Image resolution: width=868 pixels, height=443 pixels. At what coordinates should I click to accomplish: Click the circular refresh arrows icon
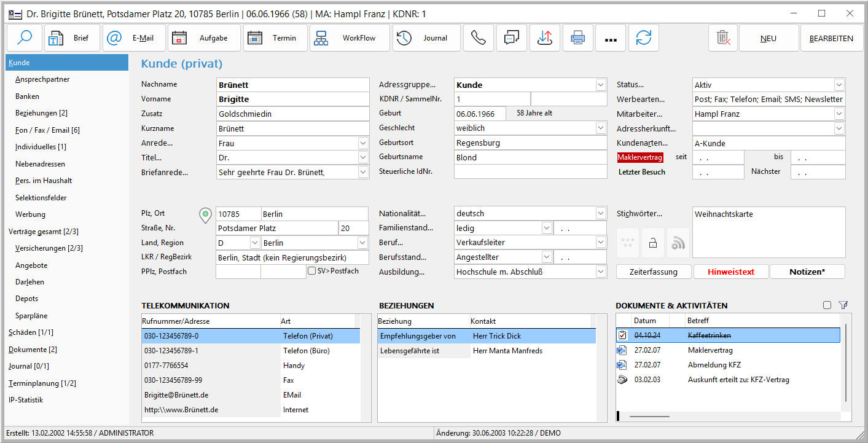click(x=643, y=38)
